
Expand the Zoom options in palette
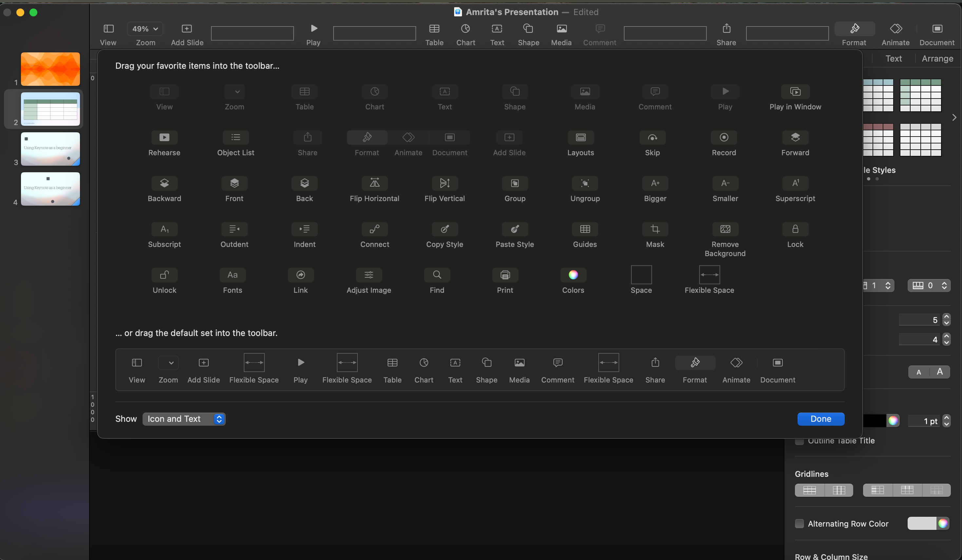(234, 92)
